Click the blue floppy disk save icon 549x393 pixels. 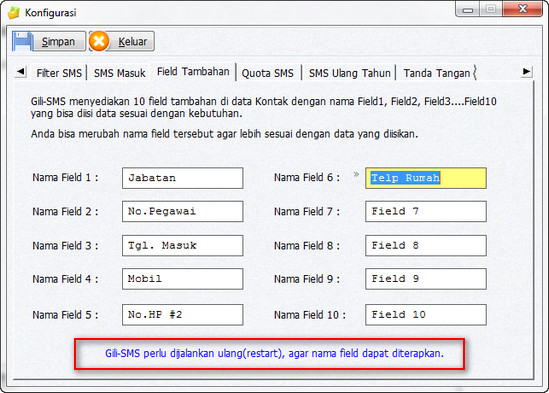coord(22,41)
